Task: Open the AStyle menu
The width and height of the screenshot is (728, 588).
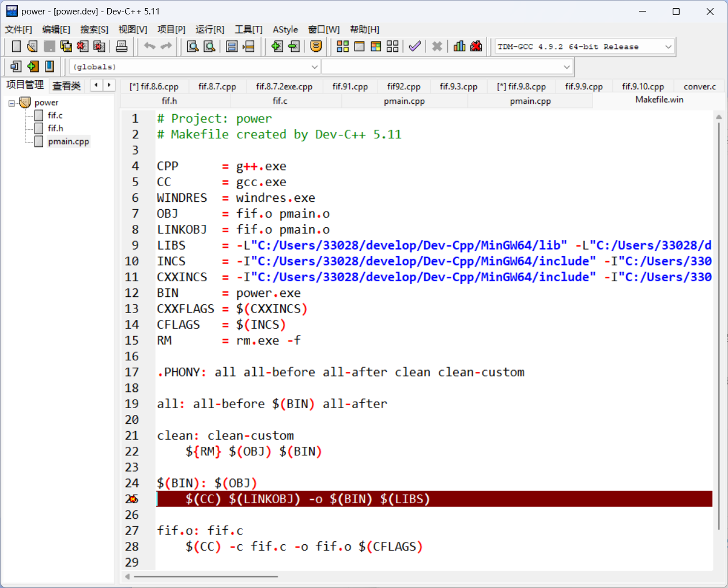Action: (285, 29)
